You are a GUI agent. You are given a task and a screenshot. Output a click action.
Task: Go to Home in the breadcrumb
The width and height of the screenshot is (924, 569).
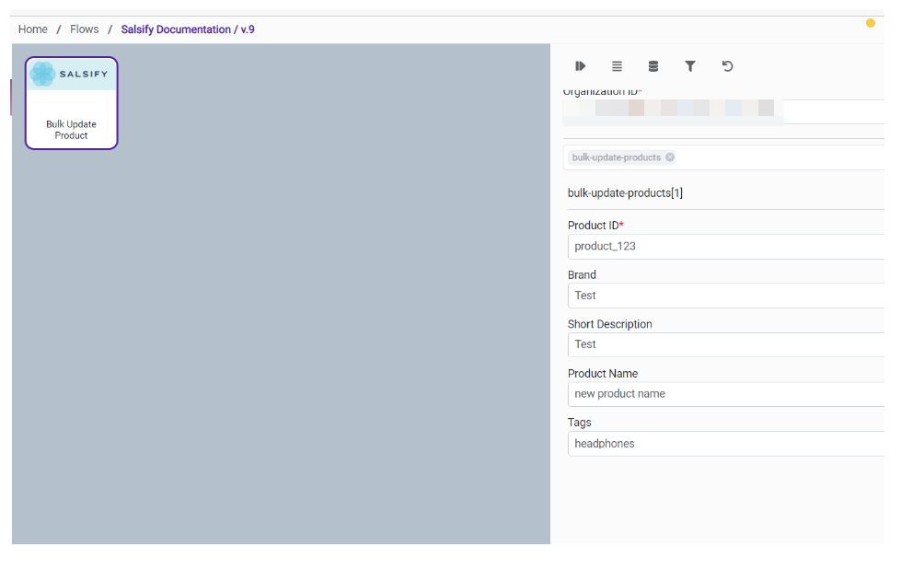click(x=33, y=29)
